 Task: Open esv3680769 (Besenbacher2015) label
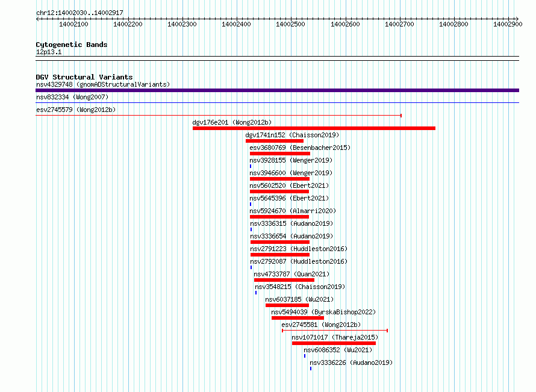click(300, 148)
